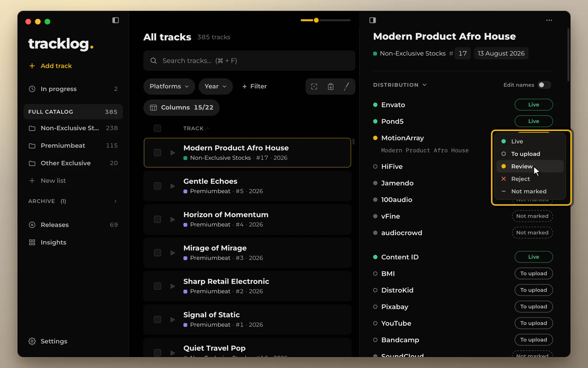Check the Modern Product Afro House checkbox
This screenshot has width=588, height=368.
157,153
